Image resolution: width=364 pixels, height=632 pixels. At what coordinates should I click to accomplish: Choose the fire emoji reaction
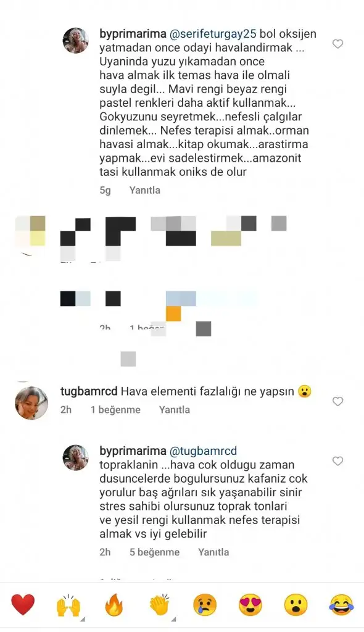pos(114,605)
